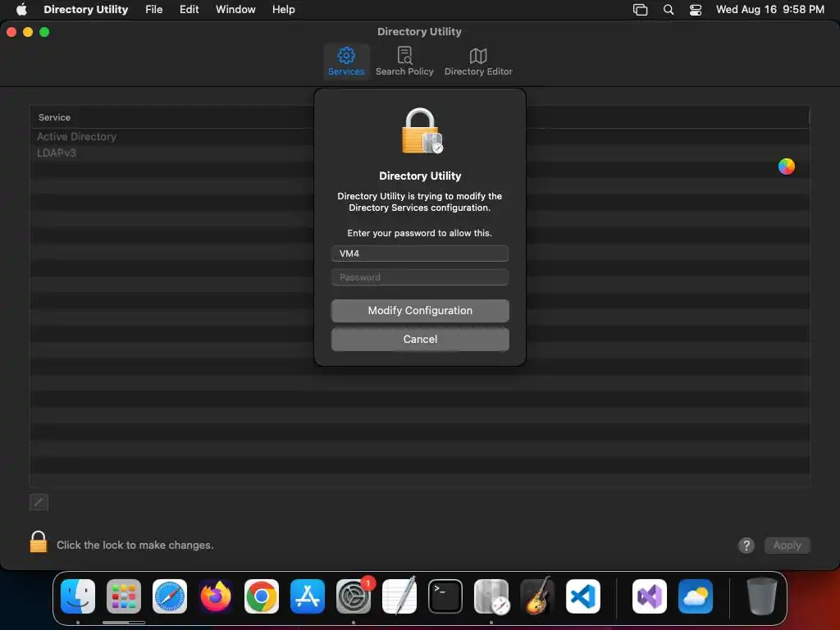Open the Window menu
840x630 pixels.
point(235,10)
